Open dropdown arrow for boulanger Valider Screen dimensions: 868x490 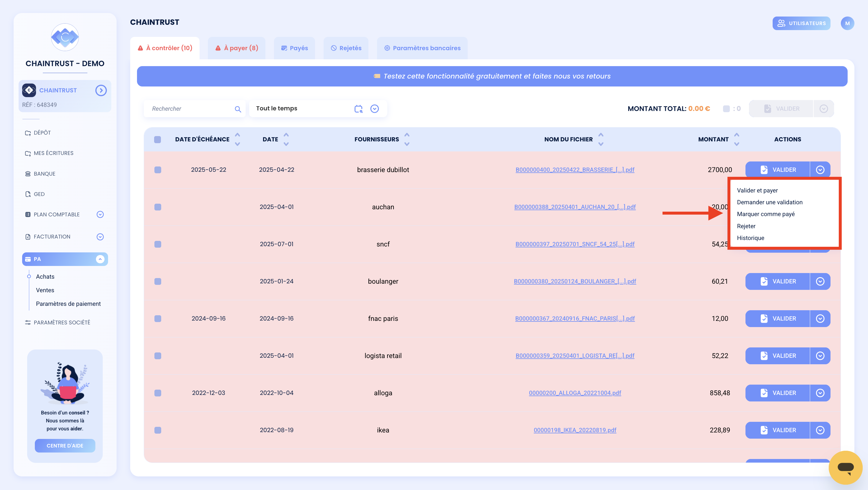point(820,281)
